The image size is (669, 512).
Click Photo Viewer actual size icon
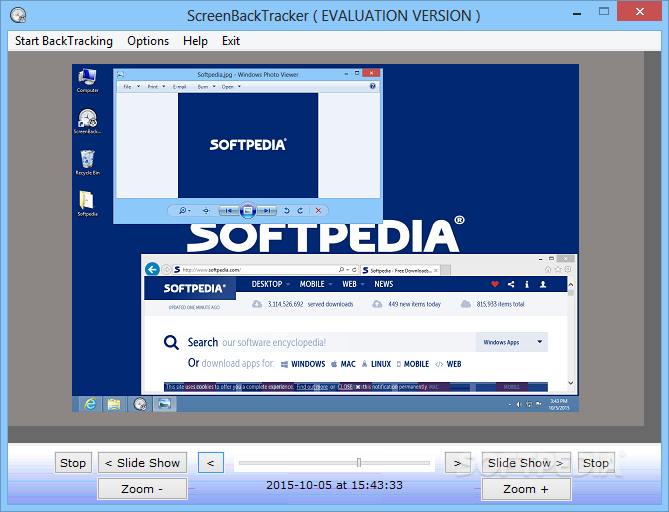click(206, 210)
